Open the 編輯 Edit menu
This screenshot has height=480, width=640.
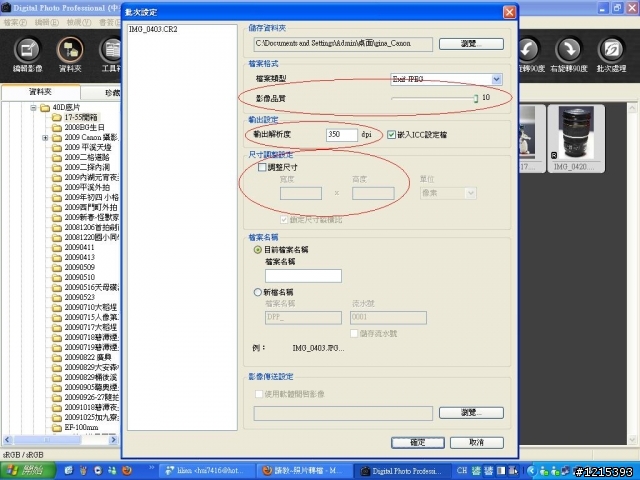(x=47, y=22)
